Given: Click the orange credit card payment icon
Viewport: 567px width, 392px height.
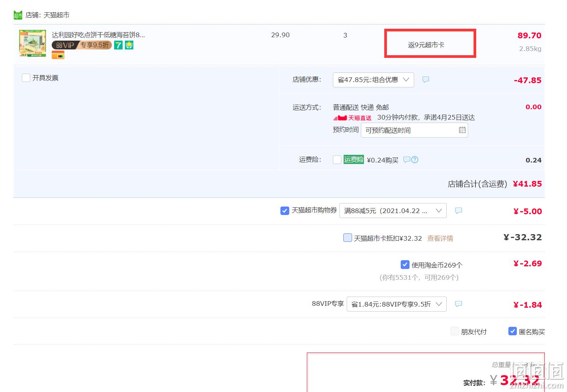Looking at the screenshot, I should click(x=58, y=56).
